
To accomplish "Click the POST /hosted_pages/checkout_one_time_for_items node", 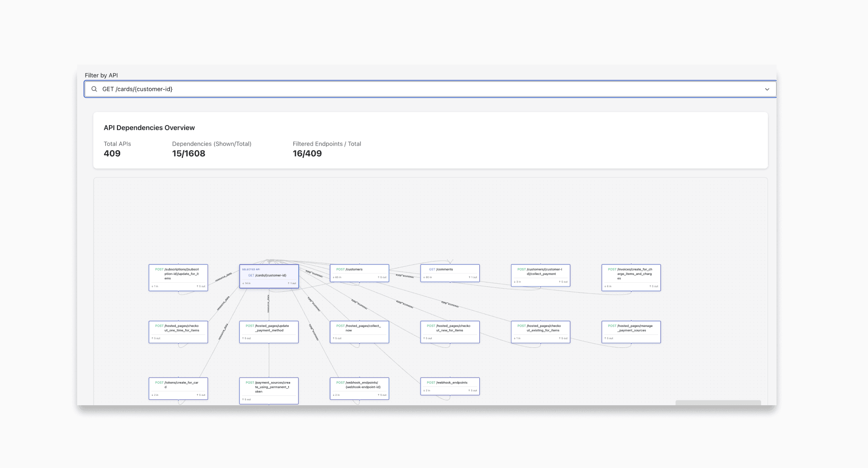I will click(x=178, y=331).
